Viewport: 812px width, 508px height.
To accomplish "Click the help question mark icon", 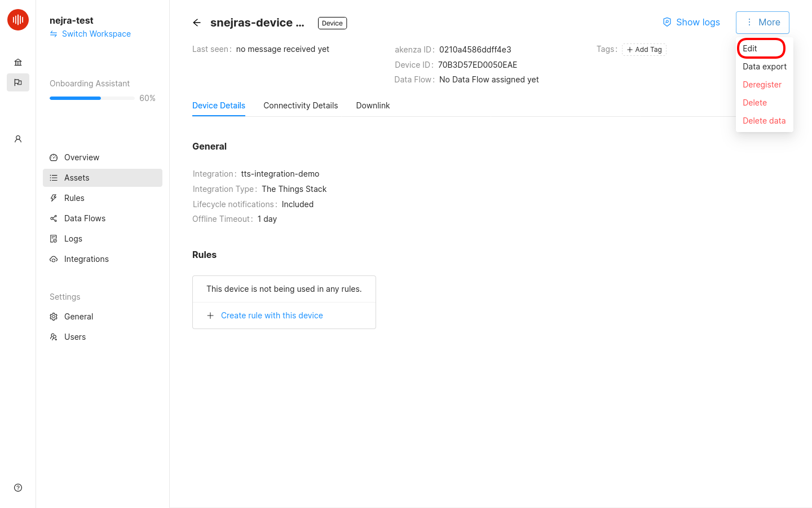I will click(18, 488).
